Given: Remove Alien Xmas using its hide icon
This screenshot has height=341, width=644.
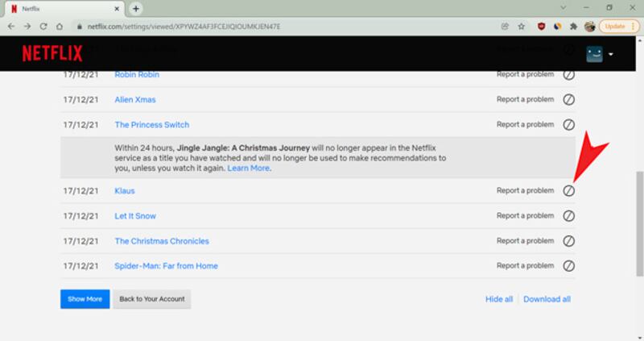Looking at the screenshot, I should click(x=568, y=100).
